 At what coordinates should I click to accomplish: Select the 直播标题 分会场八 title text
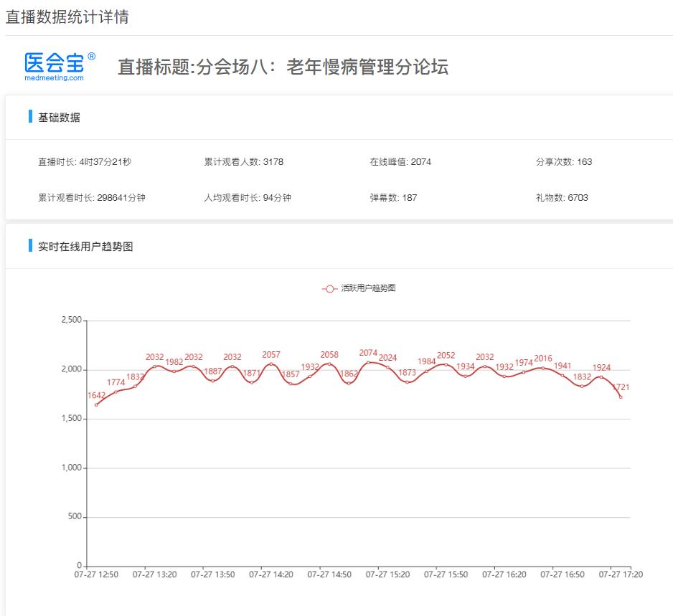283,67
